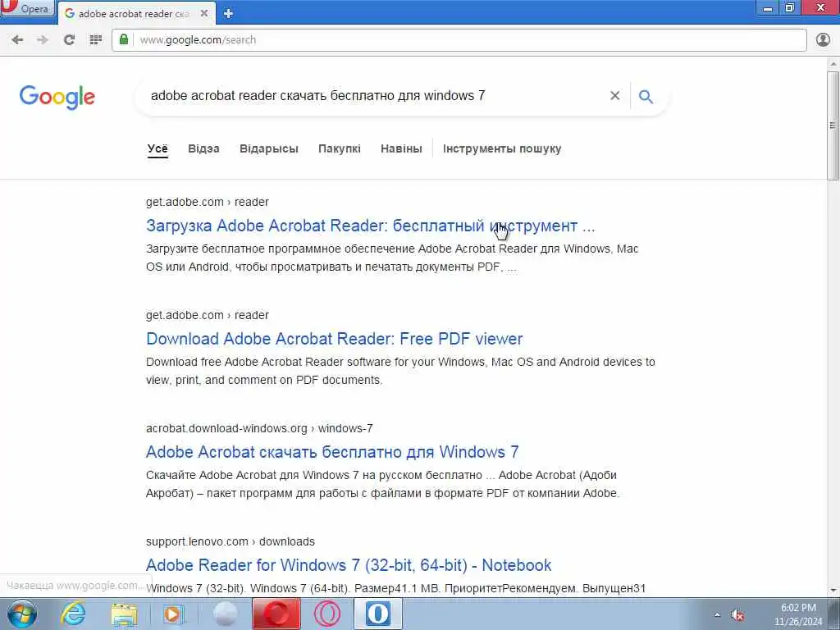The width and height of the screenshot is (840, 630).
Task: Open Windows Explorer folder icon in taskbar
Action: pos(124,614)
